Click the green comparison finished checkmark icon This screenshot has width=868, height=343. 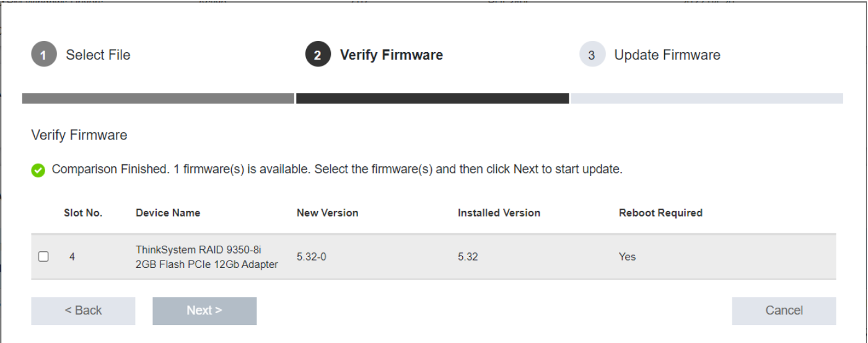tap(38, 170)
